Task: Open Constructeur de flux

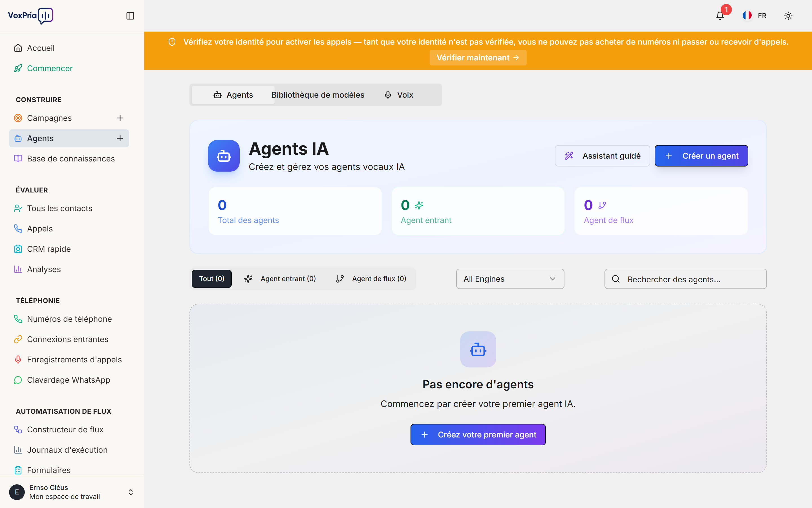Action: (69, 429)
